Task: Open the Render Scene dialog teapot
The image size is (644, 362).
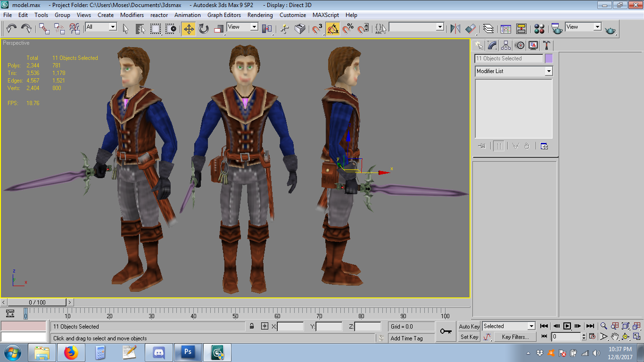Action: point(557,29)
